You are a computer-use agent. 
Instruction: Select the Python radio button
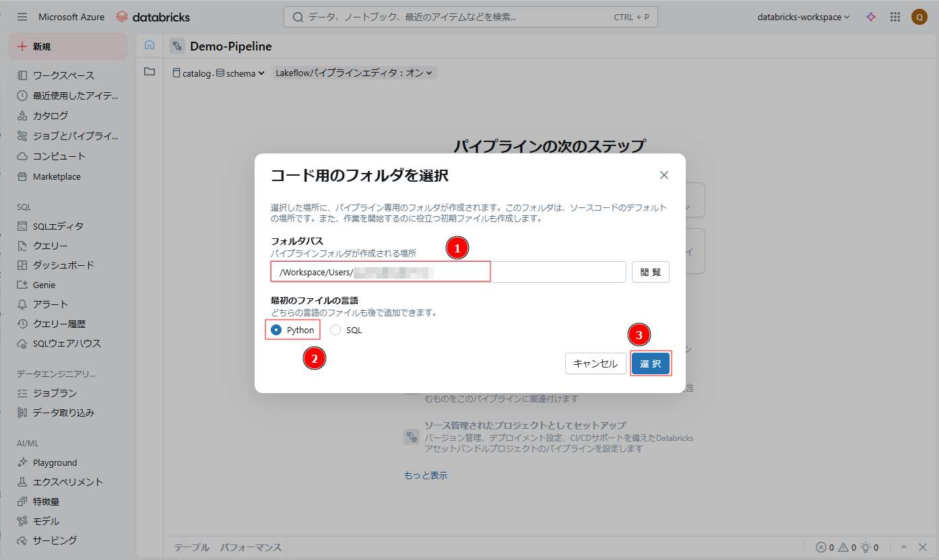point(276,330)
